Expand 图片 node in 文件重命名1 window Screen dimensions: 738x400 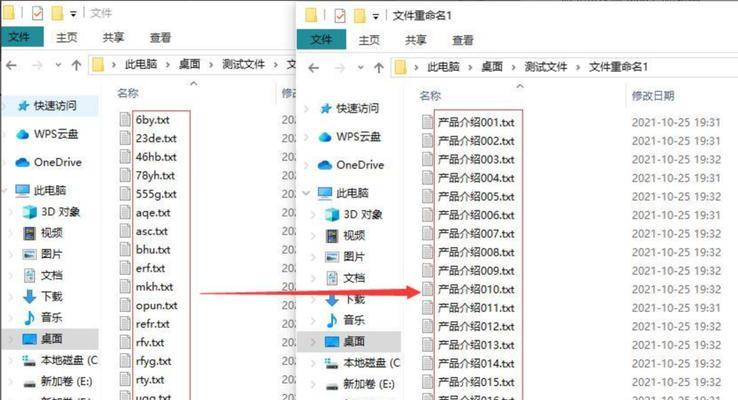pyautogui.click(x=313, y=257)
